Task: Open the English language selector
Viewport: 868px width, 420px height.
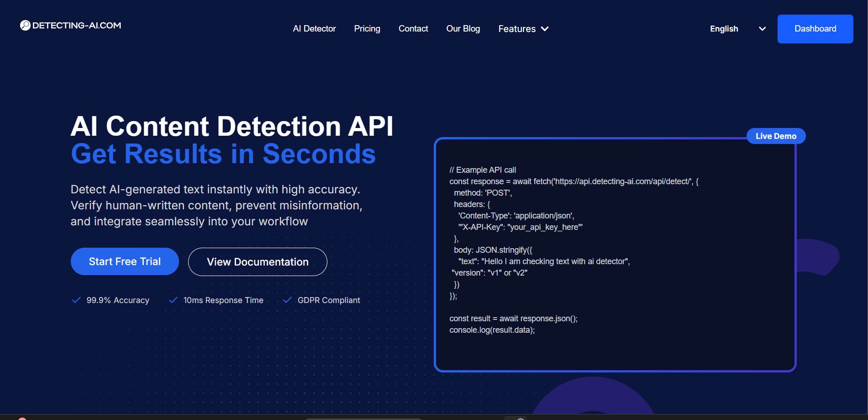Action: point(724,29)
